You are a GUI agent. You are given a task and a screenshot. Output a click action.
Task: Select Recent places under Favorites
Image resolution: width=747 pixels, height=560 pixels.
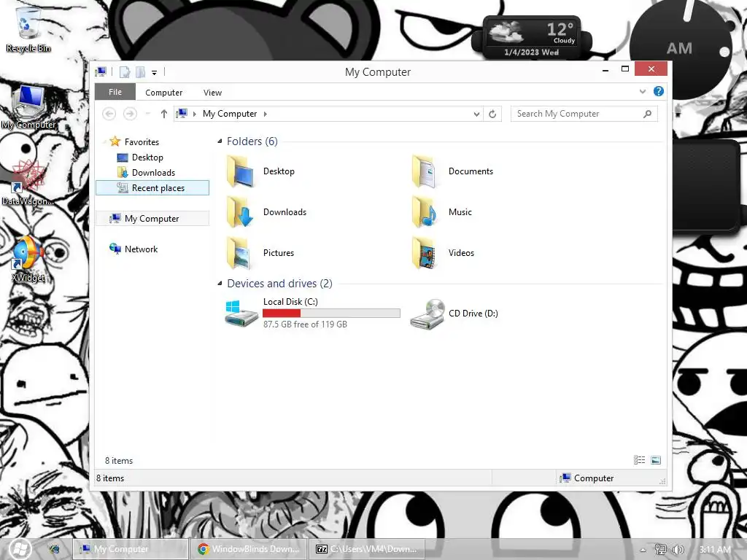click(152, 187)
